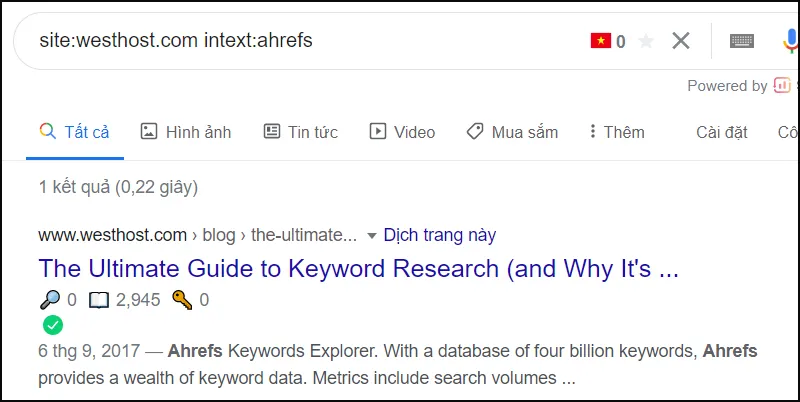Click the Vietnam flag extension icon
800x402 pixels.
(601, 41)
